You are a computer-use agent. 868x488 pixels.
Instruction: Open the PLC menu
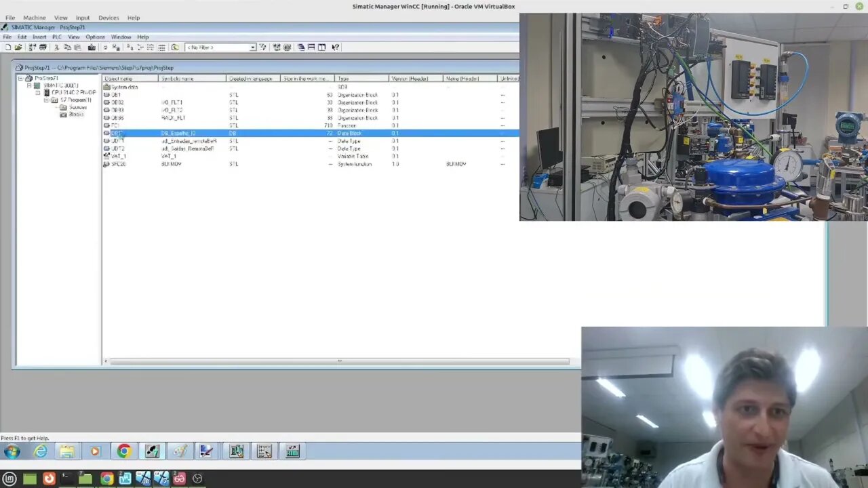click(x=57, y=37)
